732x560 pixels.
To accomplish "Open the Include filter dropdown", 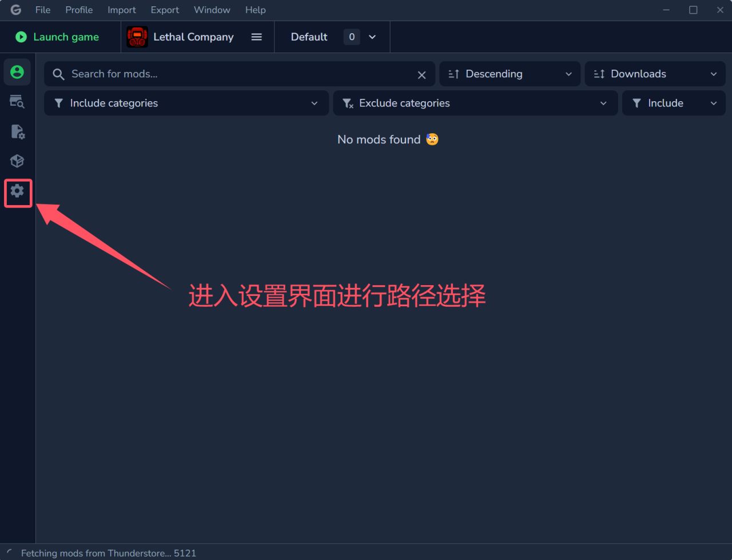I will tap(674, 103).
